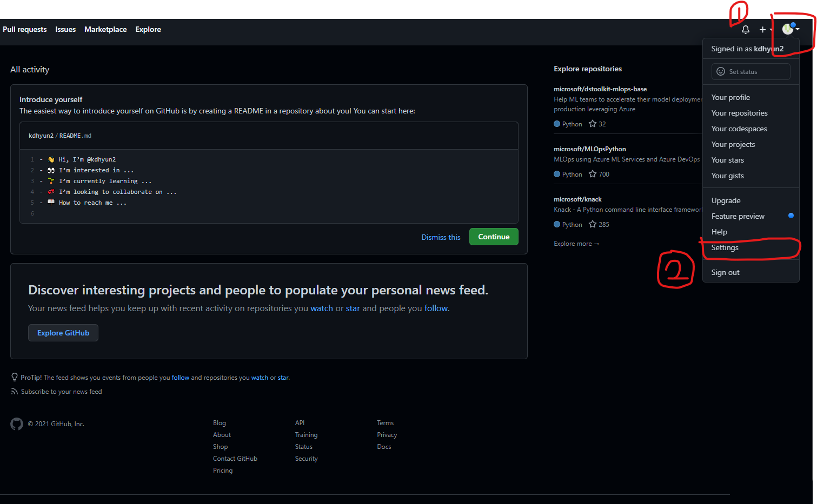Image resolution: width=817 pixels, height=504 pixels.
Task: Open Terms footer link
Action: [386, 423]
